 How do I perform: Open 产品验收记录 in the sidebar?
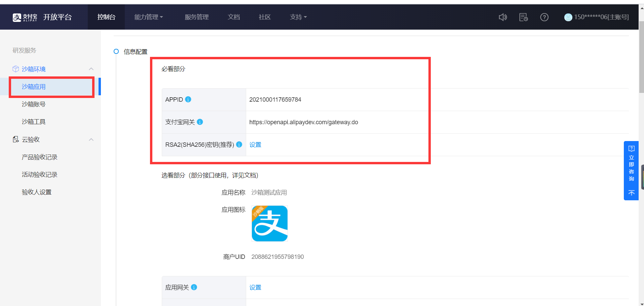40,157
